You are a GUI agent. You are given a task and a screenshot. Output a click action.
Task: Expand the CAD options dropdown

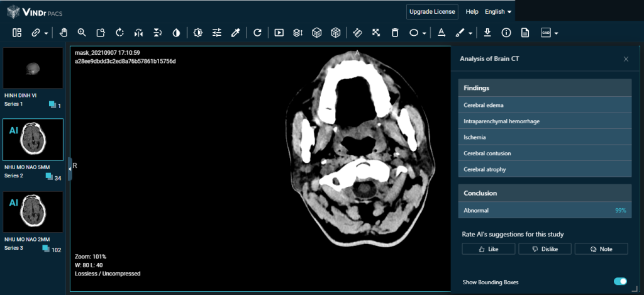point(556,33)
